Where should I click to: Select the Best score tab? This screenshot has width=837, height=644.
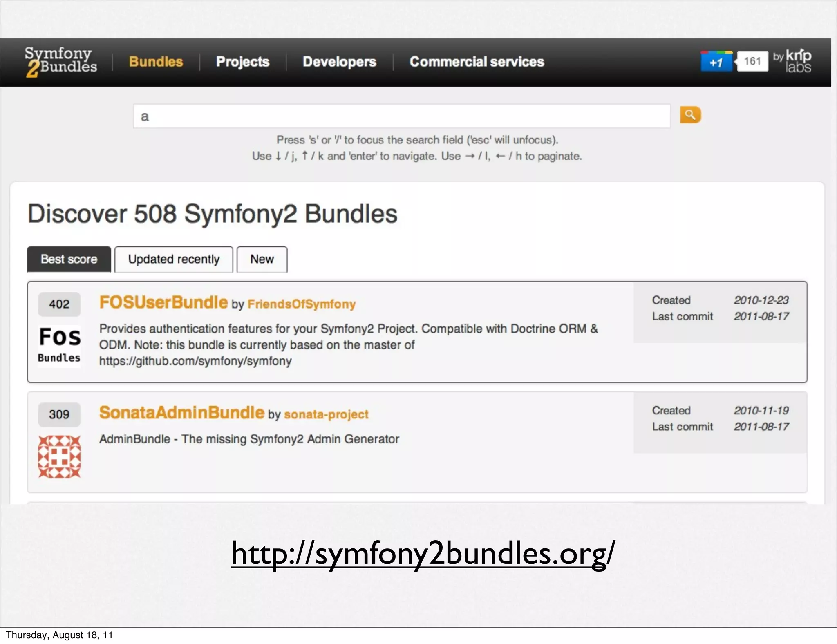[69, 259]
